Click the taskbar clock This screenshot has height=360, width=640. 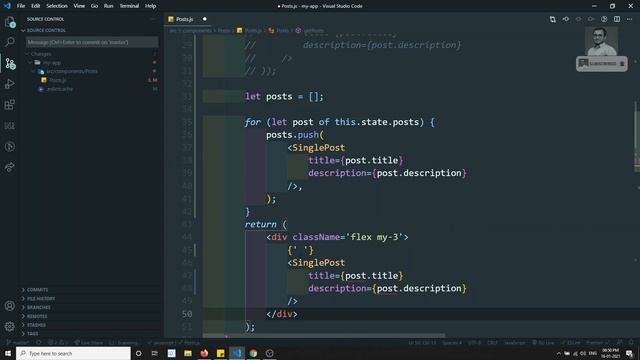click(x=610, y=353)
